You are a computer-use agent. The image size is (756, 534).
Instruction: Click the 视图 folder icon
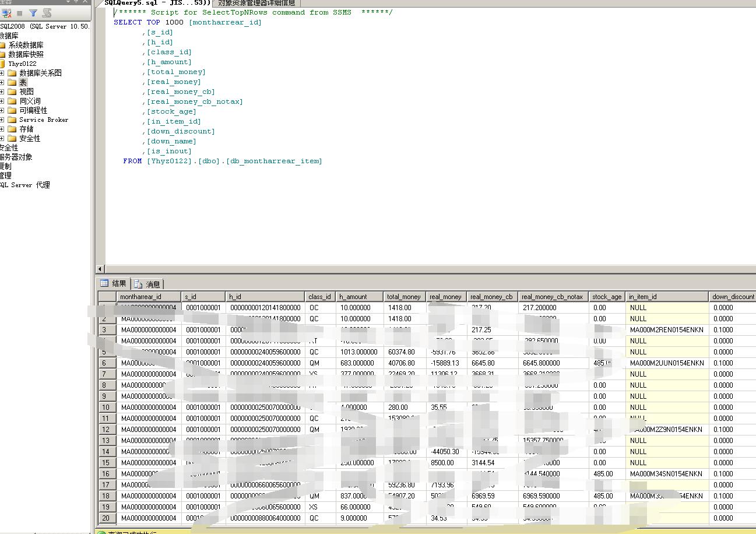point(12,92)
